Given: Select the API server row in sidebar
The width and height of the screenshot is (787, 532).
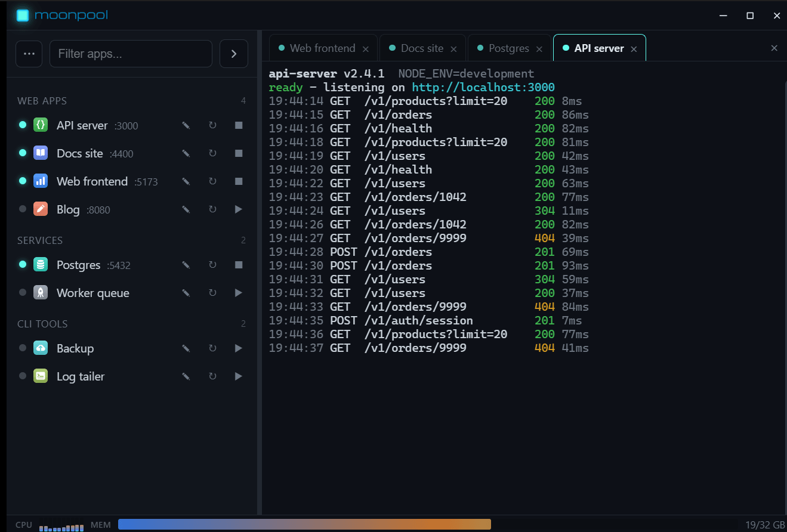Looking at the screenshot, I should 132,125.
